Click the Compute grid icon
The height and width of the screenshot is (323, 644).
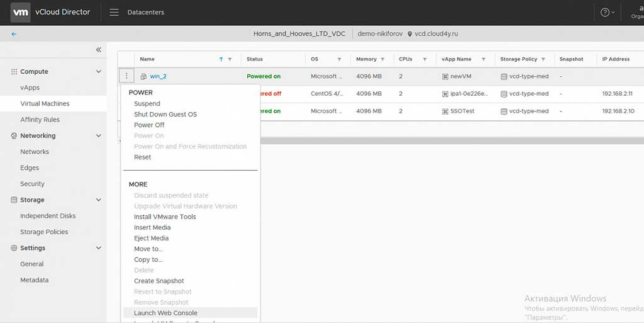tap(14, 72)
